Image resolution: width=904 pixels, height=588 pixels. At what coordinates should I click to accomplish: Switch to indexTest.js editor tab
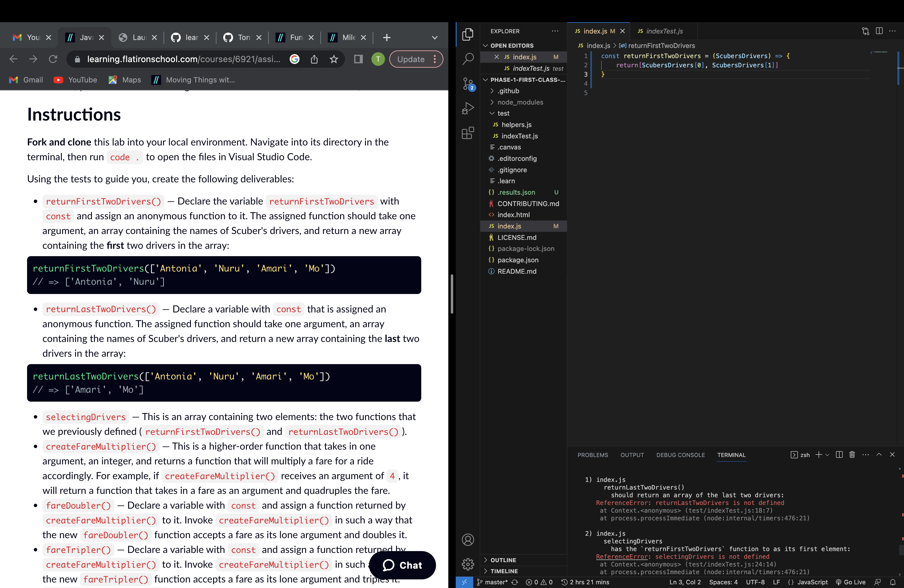point(664,31)
